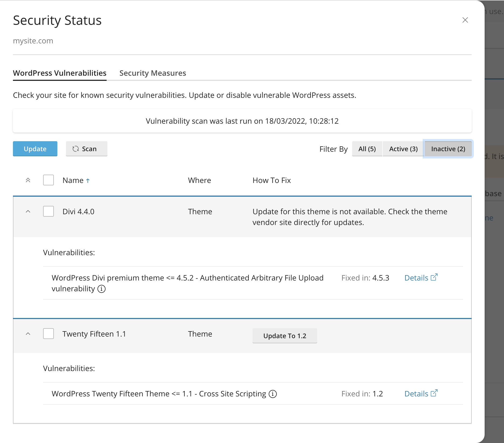
Task: Collapse the Divi 4.4.0 row
Action: point(28,212)
